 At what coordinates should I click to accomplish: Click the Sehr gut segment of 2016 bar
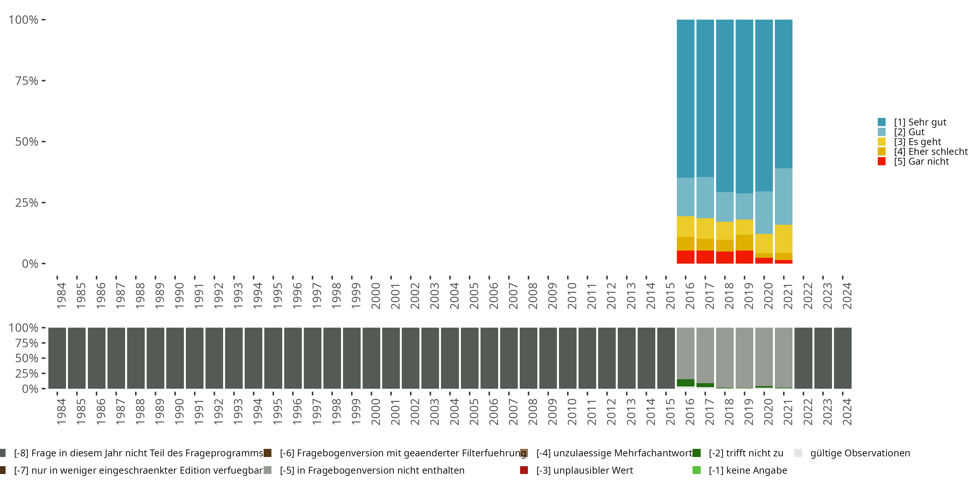686,99
